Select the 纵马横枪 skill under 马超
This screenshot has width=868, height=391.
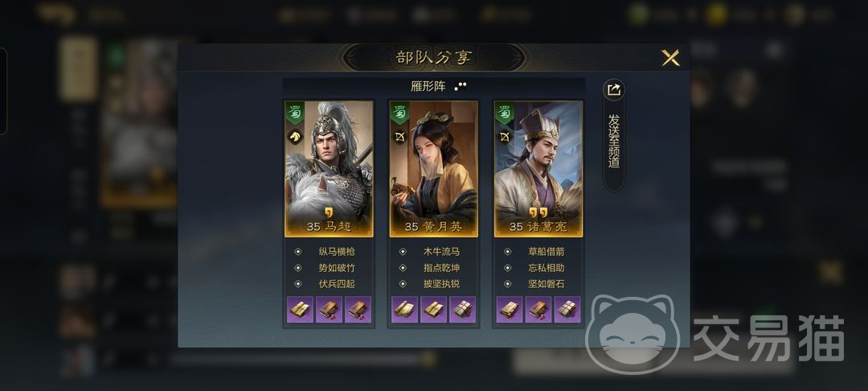(337, 252)
